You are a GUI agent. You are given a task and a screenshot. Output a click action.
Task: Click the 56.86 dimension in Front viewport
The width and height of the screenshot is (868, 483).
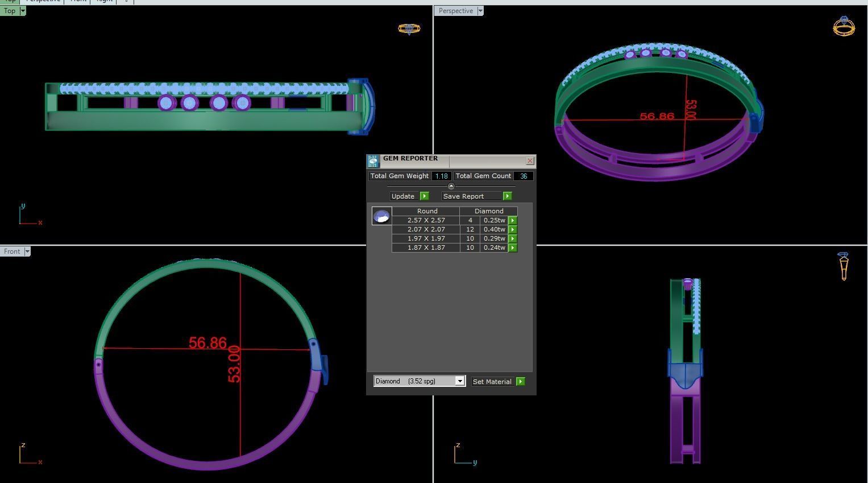207,343
